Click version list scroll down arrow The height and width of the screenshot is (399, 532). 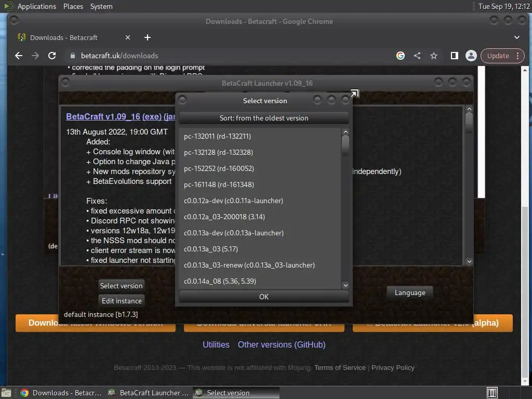[x=345, y=285]
